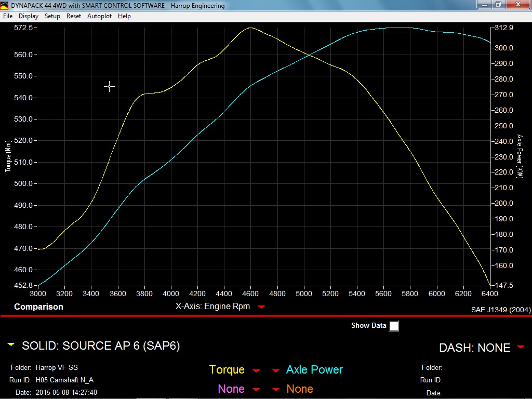Open the Autoplot menu
The image size is (532, 399).
[x=99, y=16]
